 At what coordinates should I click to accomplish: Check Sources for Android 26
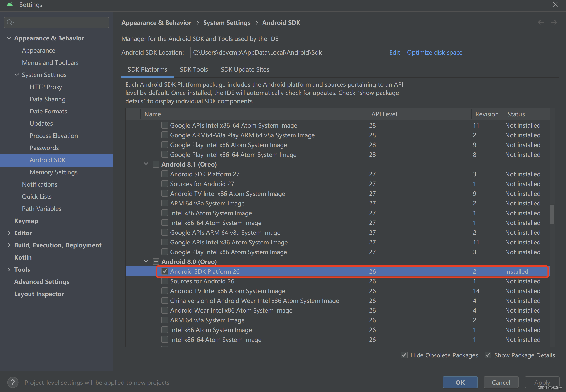tap(165, 281)
